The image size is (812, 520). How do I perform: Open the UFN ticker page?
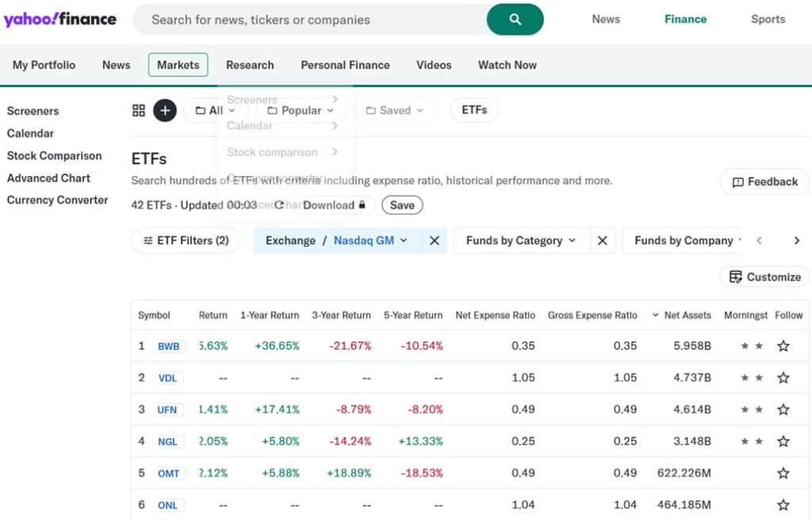point(167,410)
